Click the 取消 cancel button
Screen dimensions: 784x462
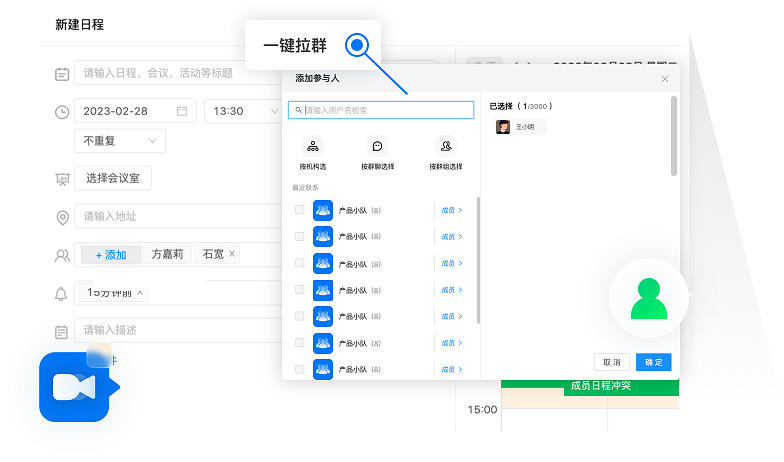point(610,362)
